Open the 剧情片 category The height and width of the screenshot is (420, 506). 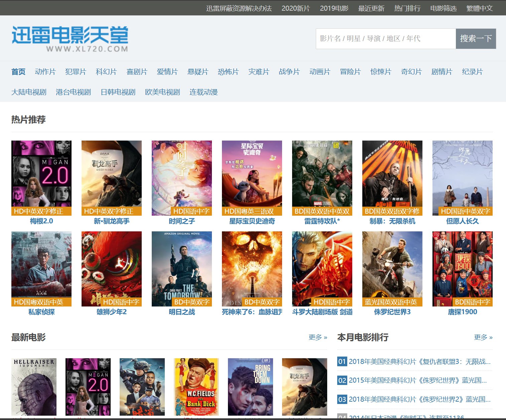pyautogui.click(x=442, y=72)
